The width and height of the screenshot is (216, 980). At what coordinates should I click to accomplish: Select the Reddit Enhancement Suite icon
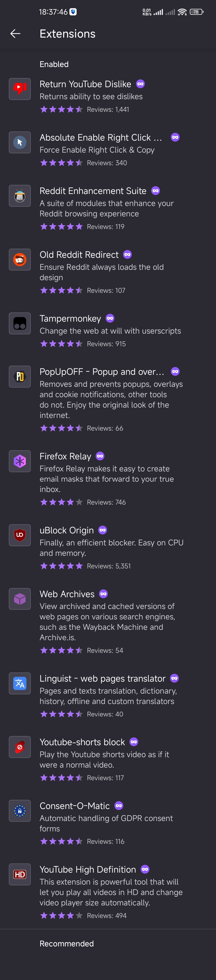pos(20,196)
